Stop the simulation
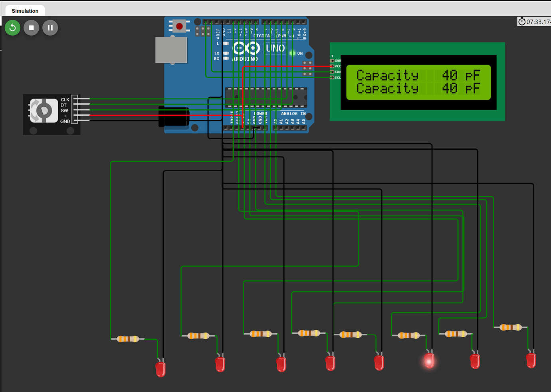 (31, 28)
